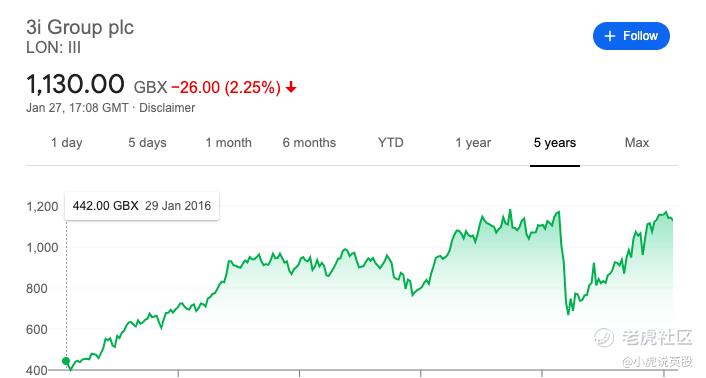Viewport: 706px width, 378px height.
Task: Click the LON: III ticker label
Action: tap(54, 48)
